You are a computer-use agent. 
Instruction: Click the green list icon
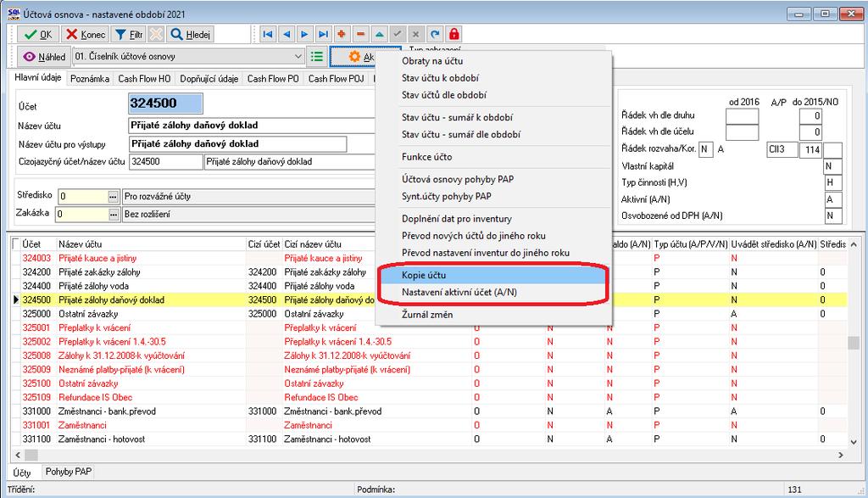coord(317,57)
